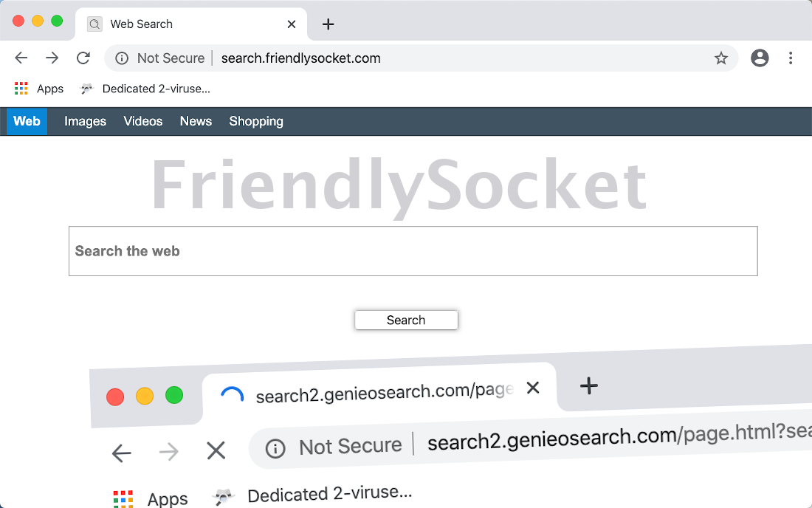Click the magnifying glass in the browser tab
Viewport: 812px width, 508px height.
point(94,24)
